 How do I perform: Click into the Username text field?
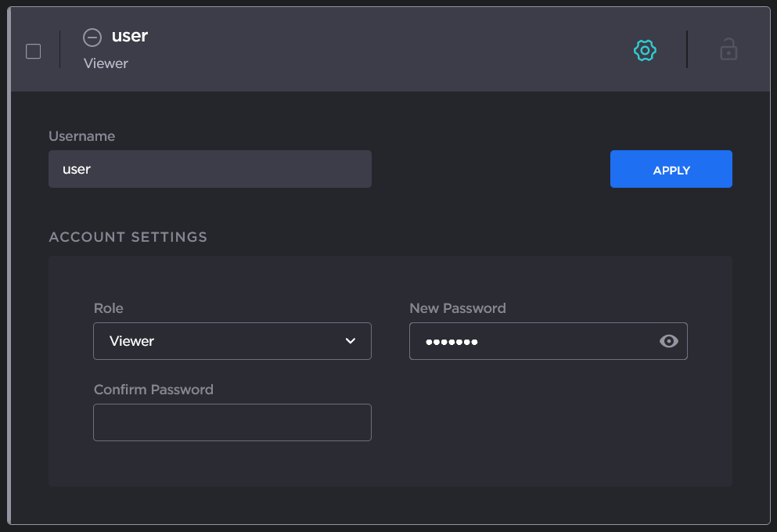[x=210, y=169]
